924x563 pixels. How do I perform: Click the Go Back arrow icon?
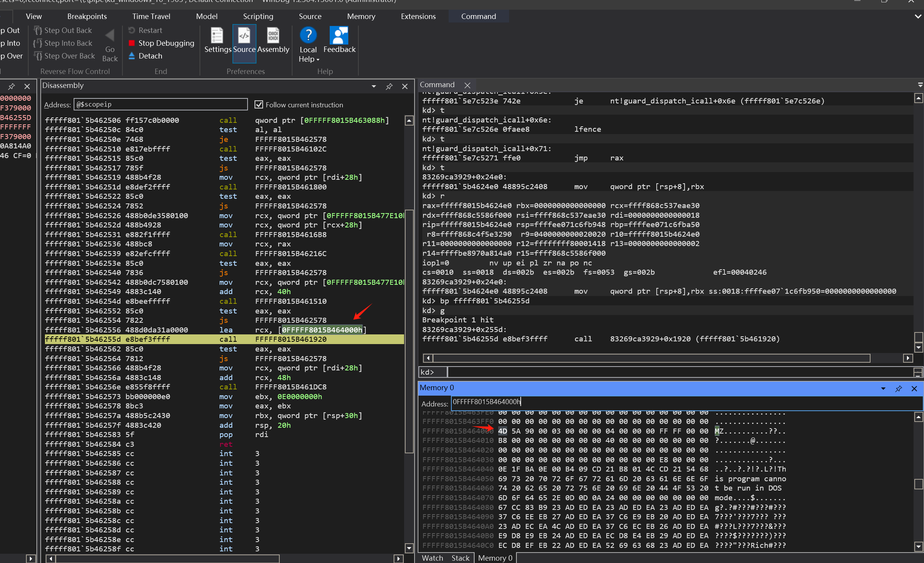pos(110,36)
